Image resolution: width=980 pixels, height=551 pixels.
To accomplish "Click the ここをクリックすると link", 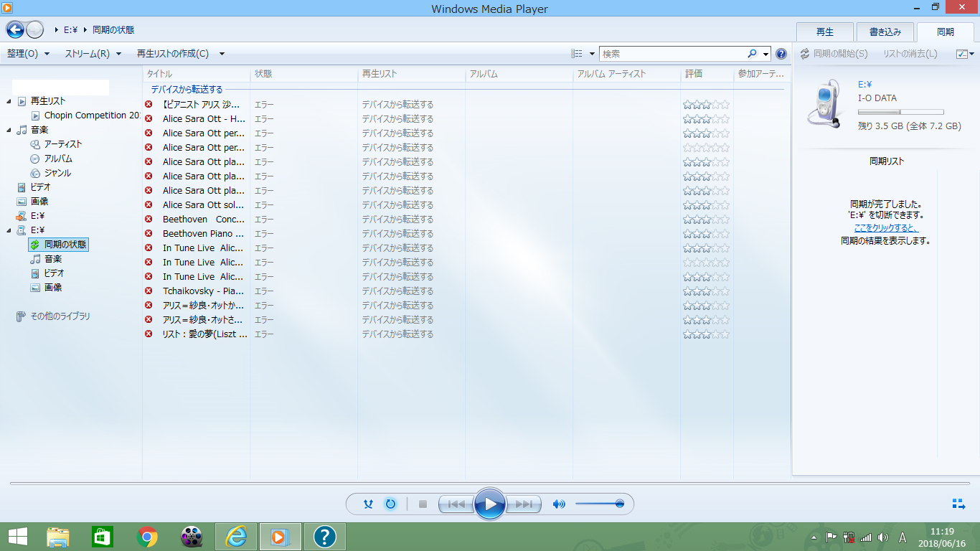I will pyautogui.click(x=886, y=227).
